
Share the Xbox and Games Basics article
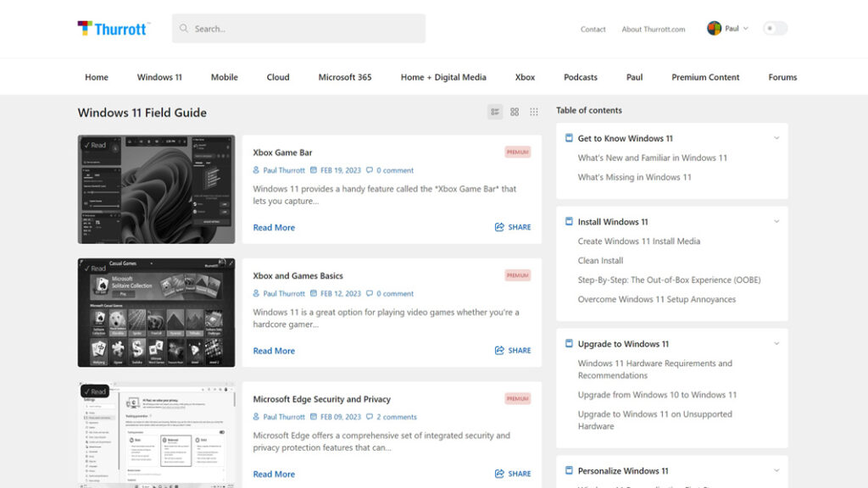point(512,350)
